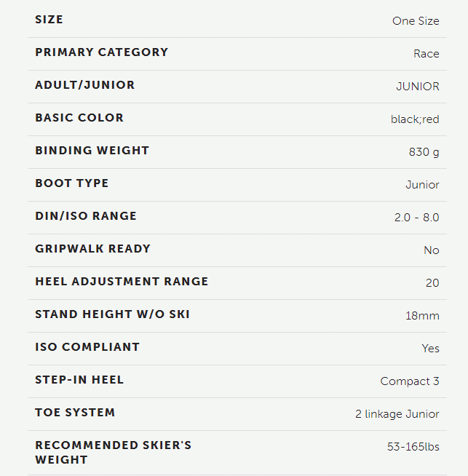The width and height of the screenshot is (468, 476).
Task: Select the 830 g weight value
Action: click(x=424, y=152)
